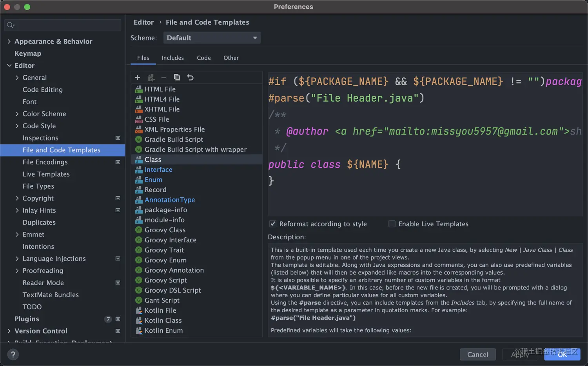Open help with the question mark icon
The image size is (588, 366).
click(13, 355)
